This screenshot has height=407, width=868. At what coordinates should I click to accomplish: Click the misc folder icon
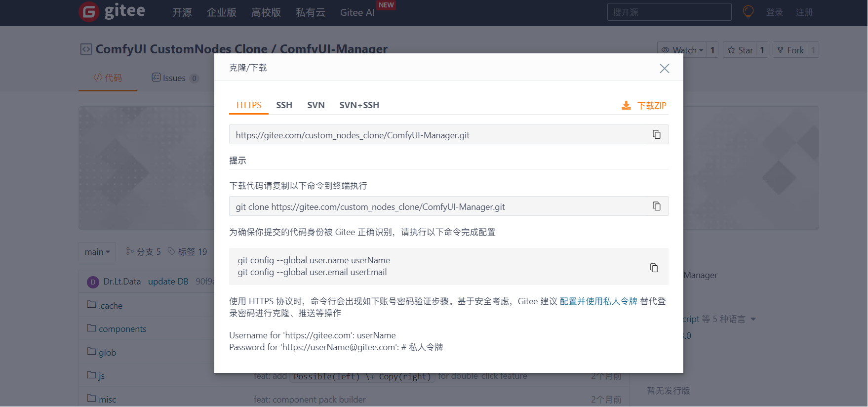[91, 398]
